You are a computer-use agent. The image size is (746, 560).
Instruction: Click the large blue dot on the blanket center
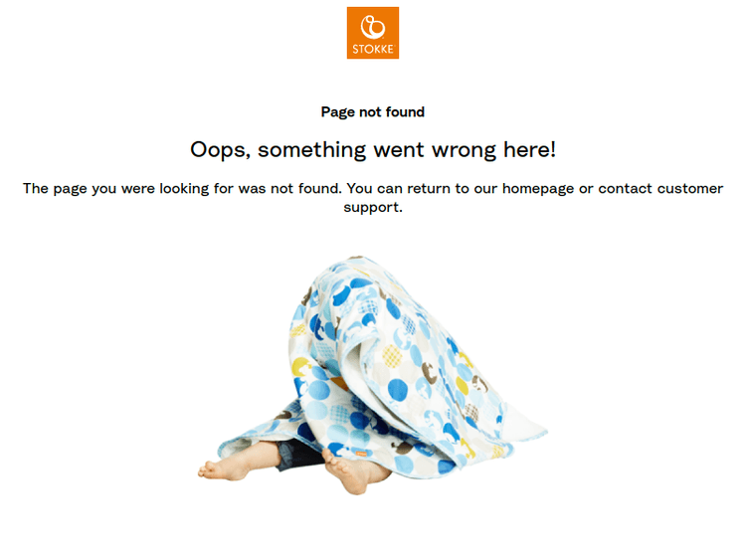click(x=397, y=389)
